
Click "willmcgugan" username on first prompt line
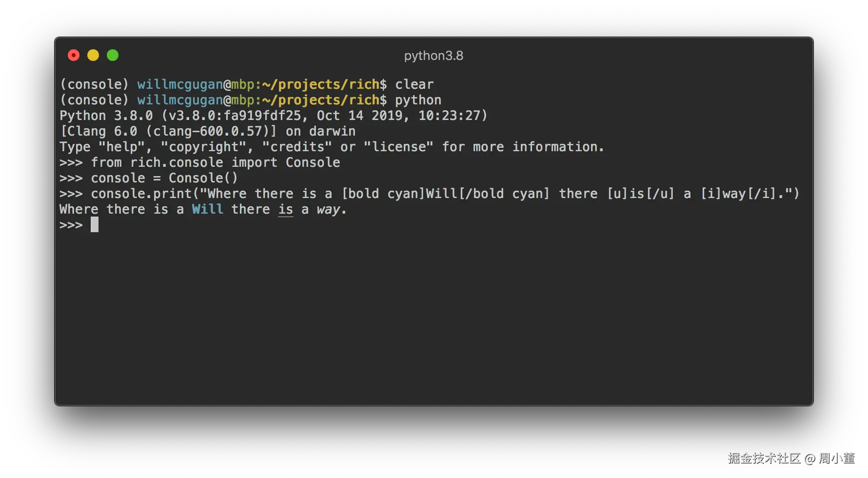[180, 84]
